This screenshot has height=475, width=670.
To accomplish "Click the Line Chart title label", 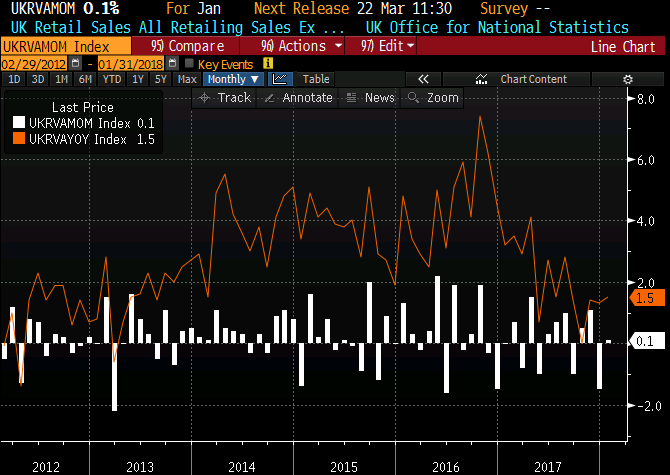I will [623, 47].
